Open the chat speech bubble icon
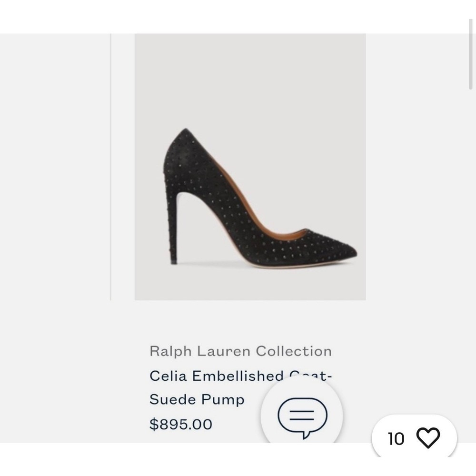The width and height of the screenshot is (476, 476). 302,417
